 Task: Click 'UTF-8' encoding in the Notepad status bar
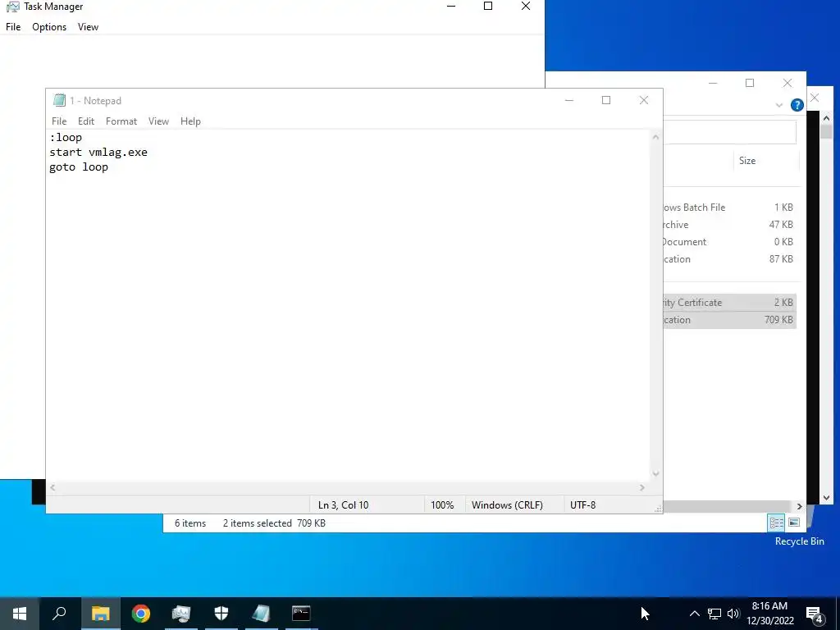(x=582, y=505)
